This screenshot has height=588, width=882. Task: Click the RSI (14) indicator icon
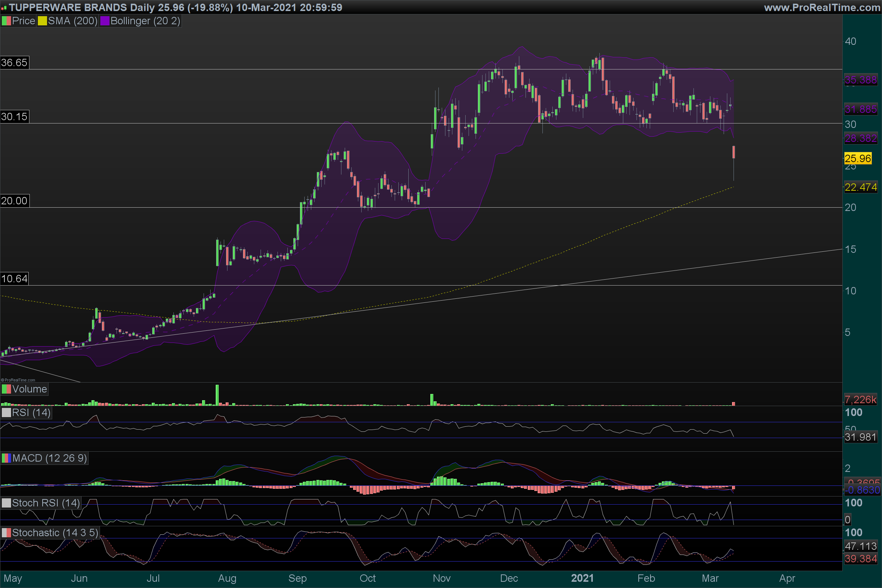[6, 413]
